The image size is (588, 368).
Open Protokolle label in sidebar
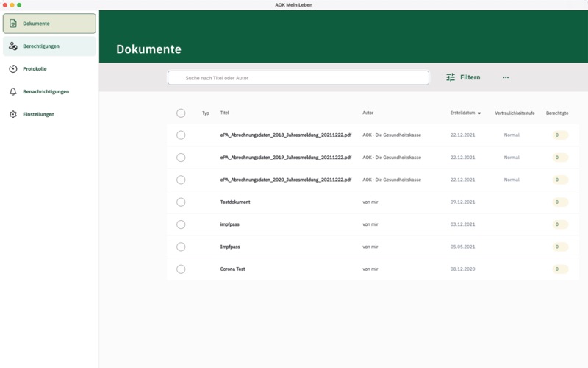click(35, 68)
